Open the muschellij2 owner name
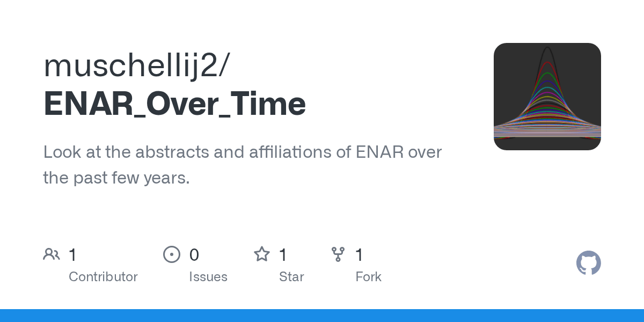Screen dimensions: 644x322 [x=136, y=65]
